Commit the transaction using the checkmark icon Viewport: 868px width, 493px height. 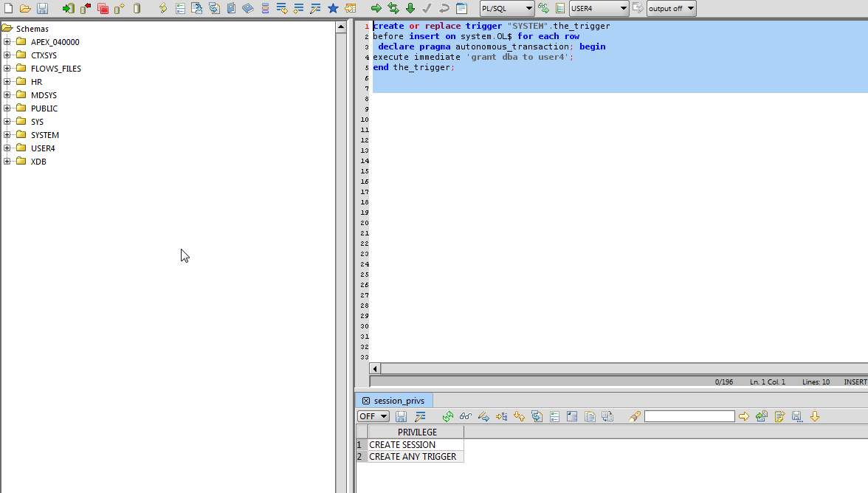pyautogui.click(x=425, y=8)
